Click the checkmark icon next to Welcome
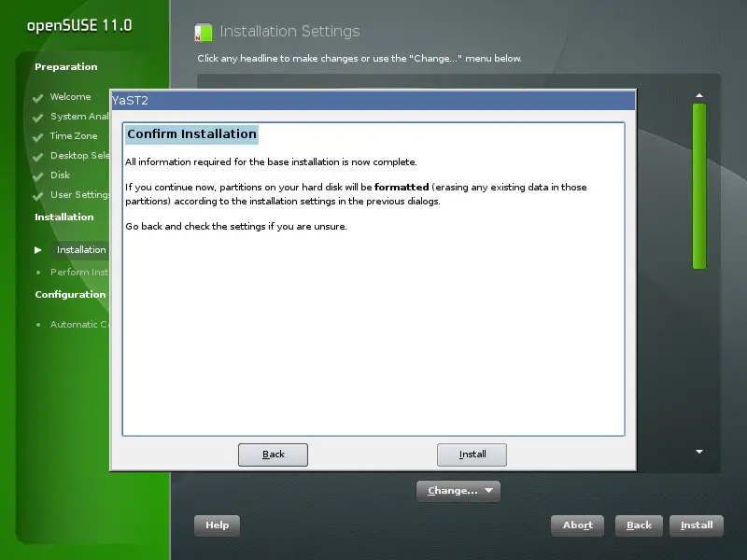The width and height of the screenshot is (747, 560). 37,98
